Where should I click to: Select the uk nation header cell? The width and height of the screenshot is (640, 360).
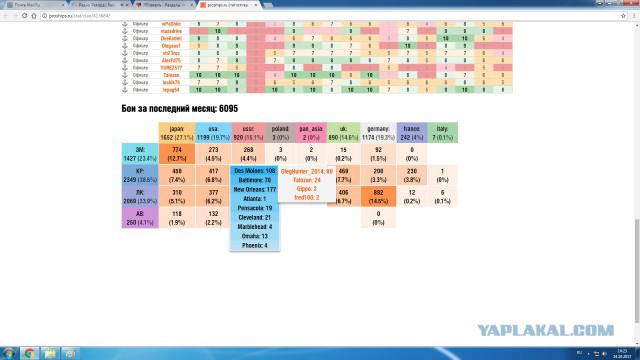point(343,133)
